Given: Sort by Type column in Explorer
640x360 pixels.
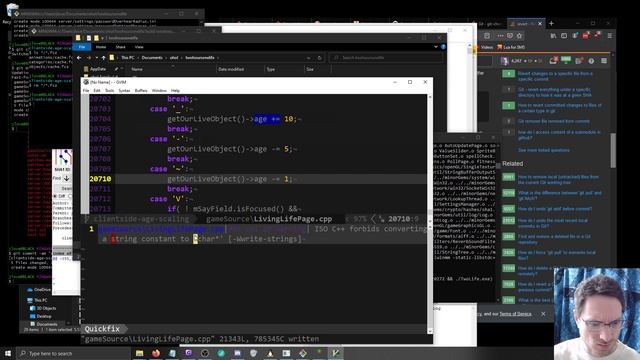Looking at the screenshot, I should click(x=271, y=69).
